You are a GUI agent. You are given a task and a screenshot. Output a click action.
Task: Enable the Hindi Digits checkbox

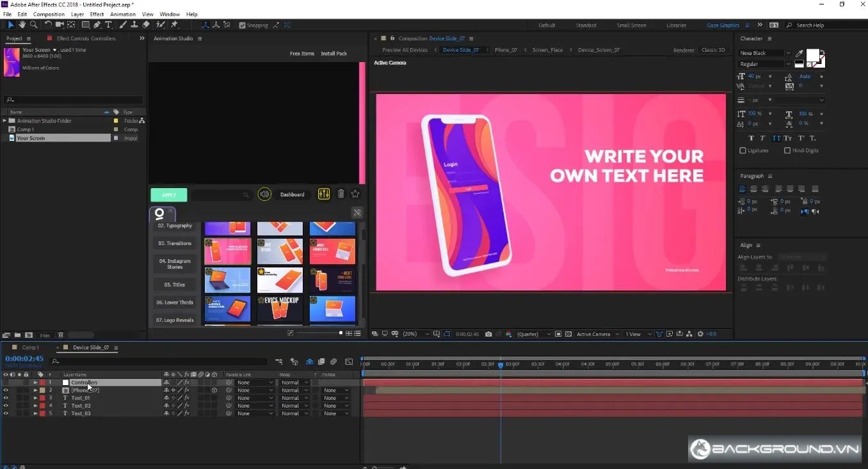pyautogui.click(x=787, y=150)
